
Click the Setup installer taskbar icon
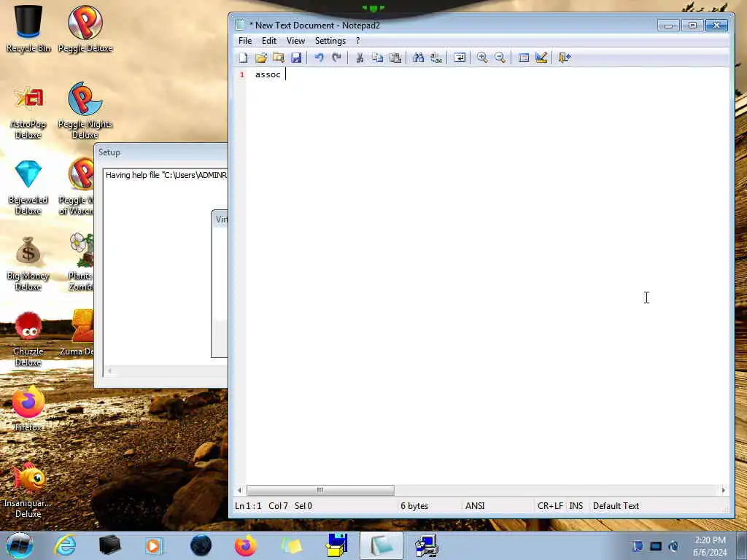point(426,545)
